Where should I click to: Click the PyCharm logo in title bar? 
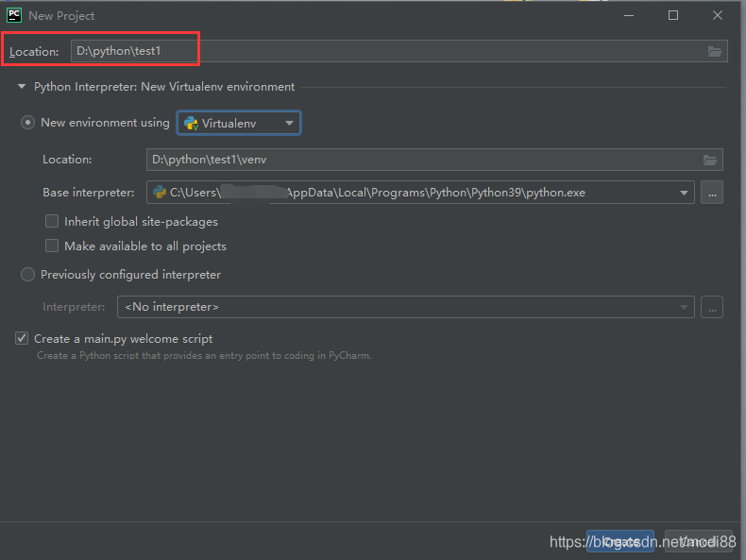click(x=14, y=15)
